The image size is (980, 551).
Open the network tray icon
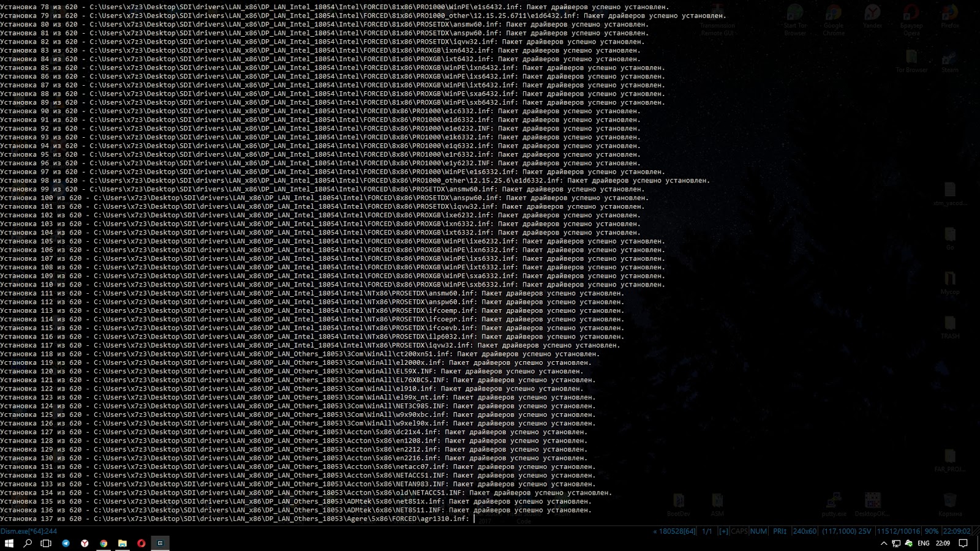896,543
